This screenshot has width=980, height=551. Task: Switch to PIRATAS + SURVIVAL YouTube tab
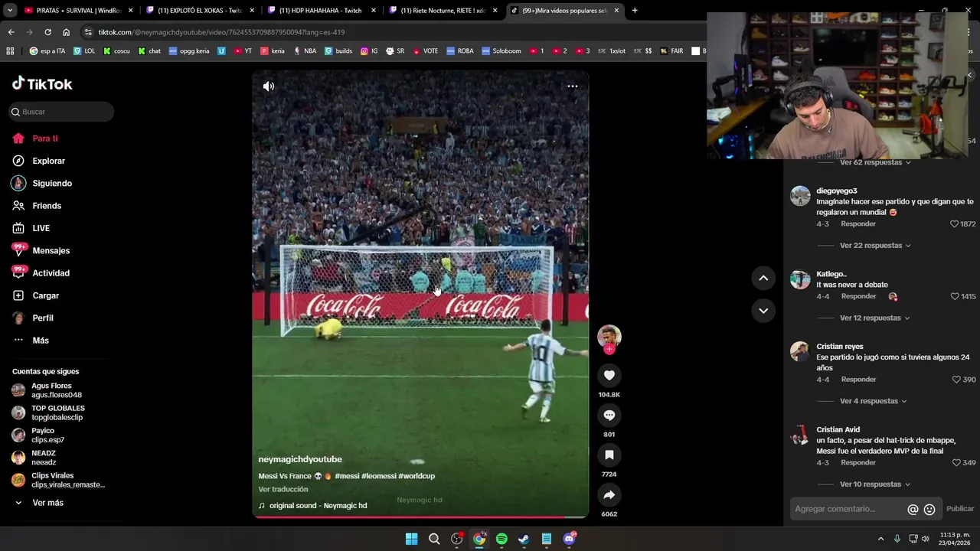(78, 11)
